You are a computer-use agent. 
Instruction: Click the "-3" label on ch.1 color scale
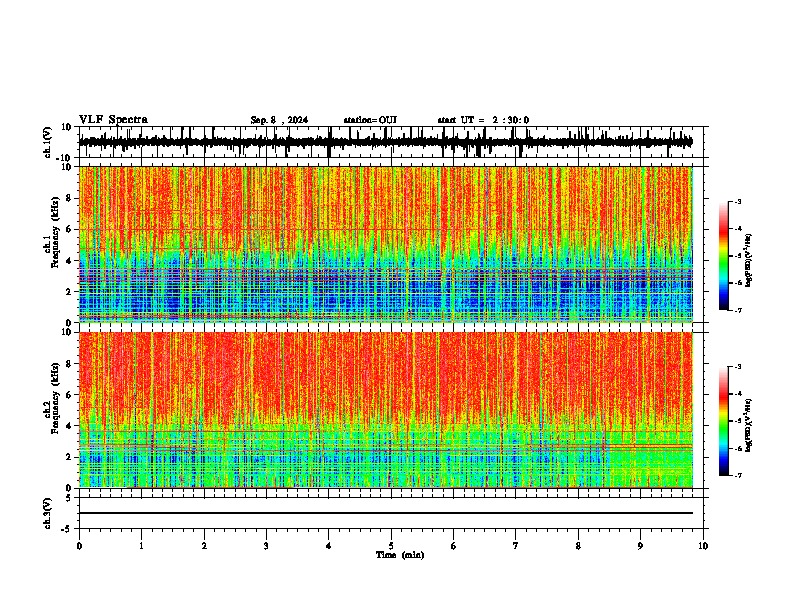(x=737, y=201)
